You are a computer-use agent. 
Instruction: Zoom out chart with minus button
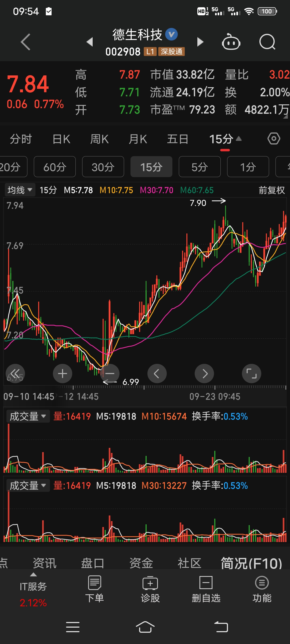[x=110, y=374]
